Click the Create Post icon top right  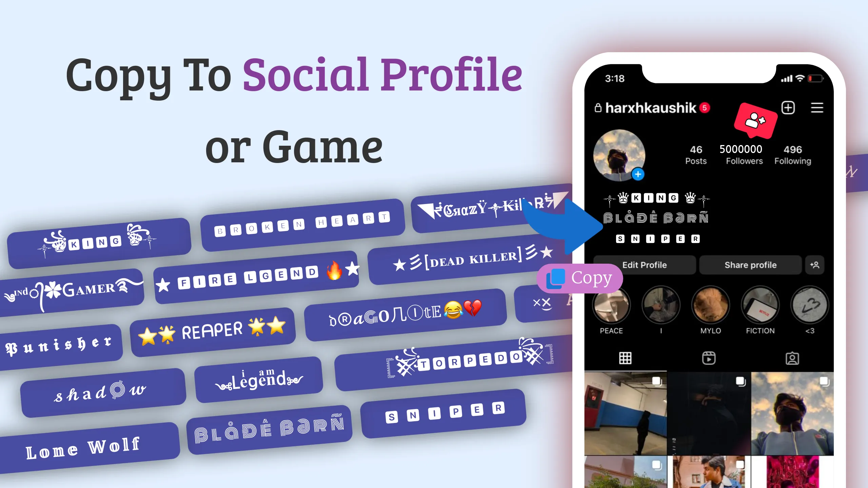[x=789, y=107]
